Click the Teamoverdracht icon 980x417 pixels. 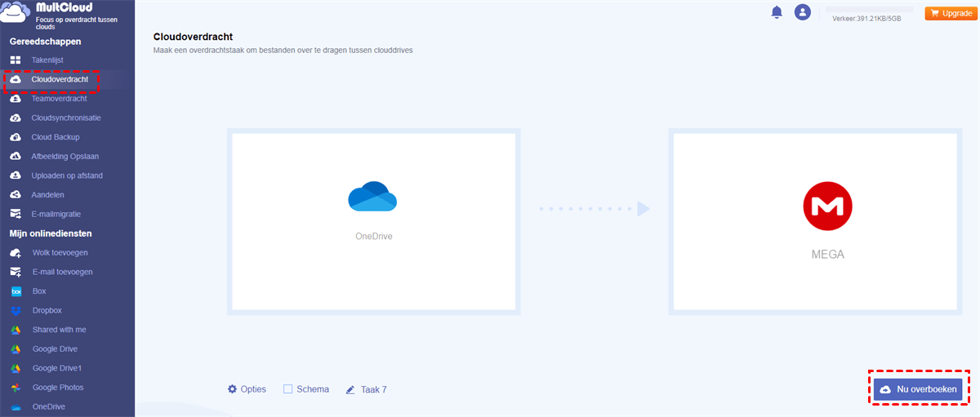tap(16, 99)
